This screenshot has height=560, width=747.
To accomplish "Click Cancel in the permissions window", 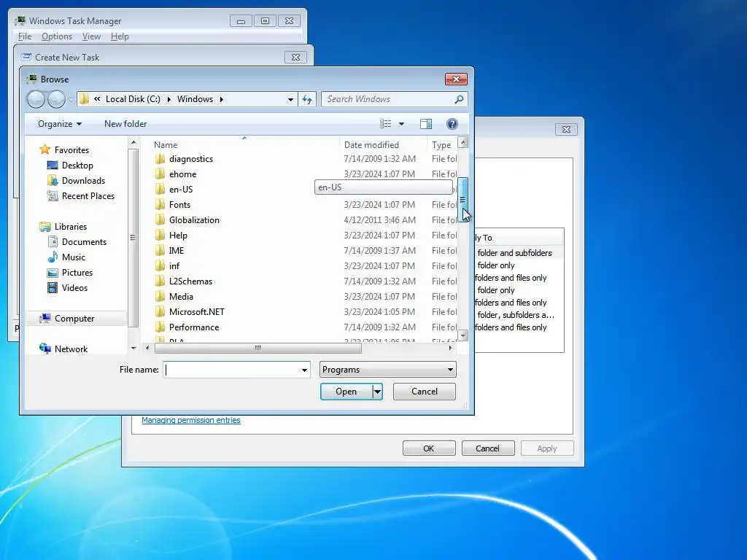I will point(488,448).
